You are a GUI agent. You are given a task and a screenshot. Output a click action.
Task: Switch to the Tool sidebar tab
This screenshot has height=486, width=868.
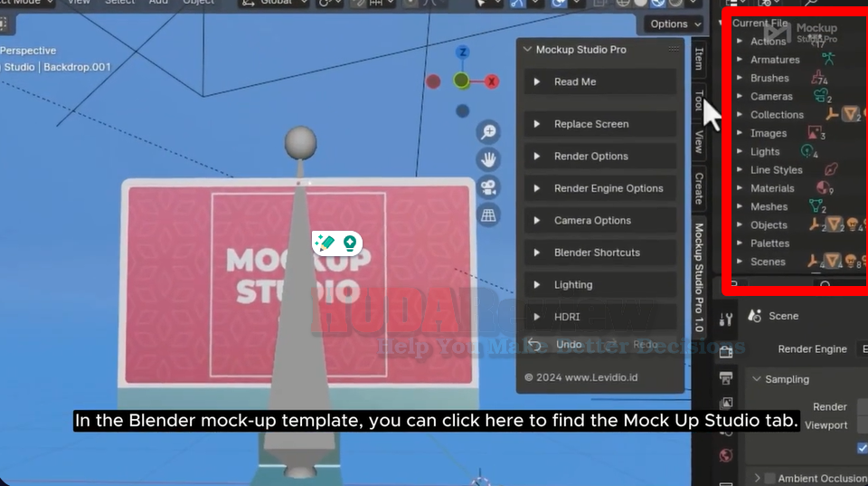(699, 100)
